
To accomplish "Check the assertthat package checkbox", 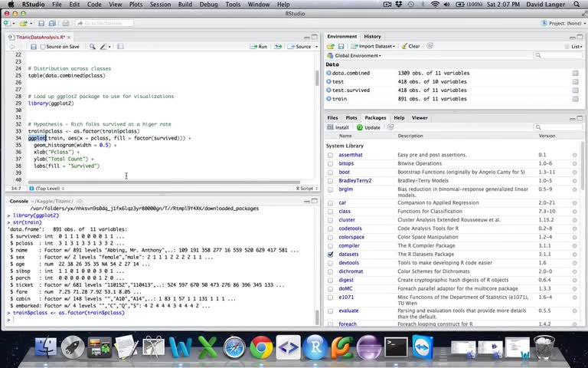I will coord(330,155).
